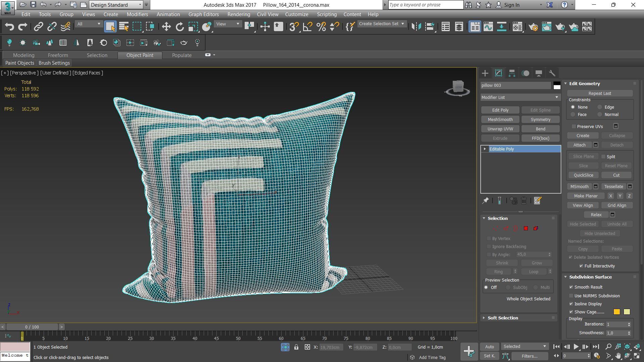The width and height of the screenshot is (644, 362).
Task: Open the Rendering menu
Action: (239, 14)
